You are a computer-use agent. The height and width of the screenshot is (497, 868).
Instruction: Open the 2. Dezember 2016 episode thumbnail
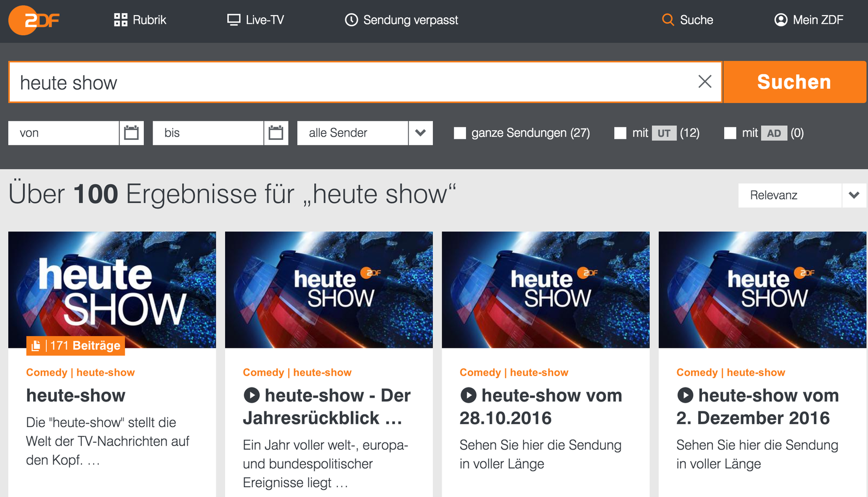point(762,290)
